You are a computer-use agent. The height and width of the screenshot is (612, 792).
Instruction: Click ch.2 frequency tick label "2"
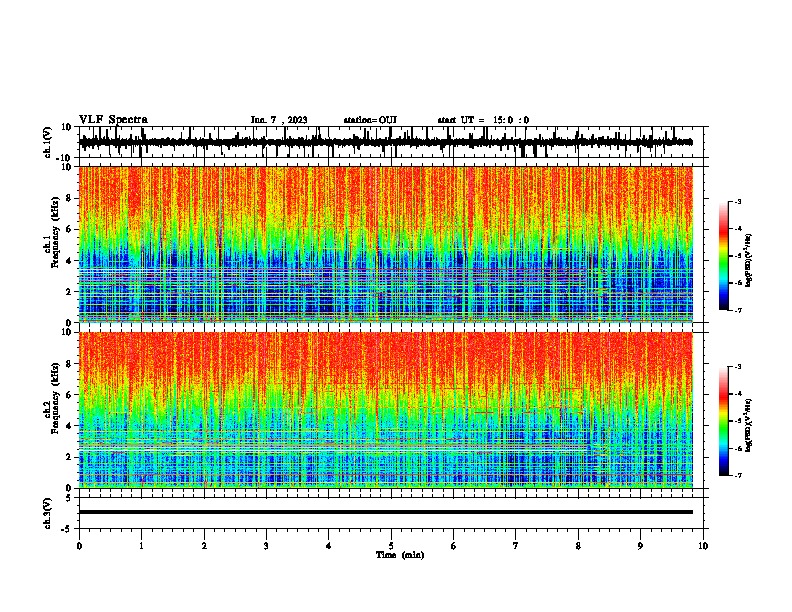(69, 457)
